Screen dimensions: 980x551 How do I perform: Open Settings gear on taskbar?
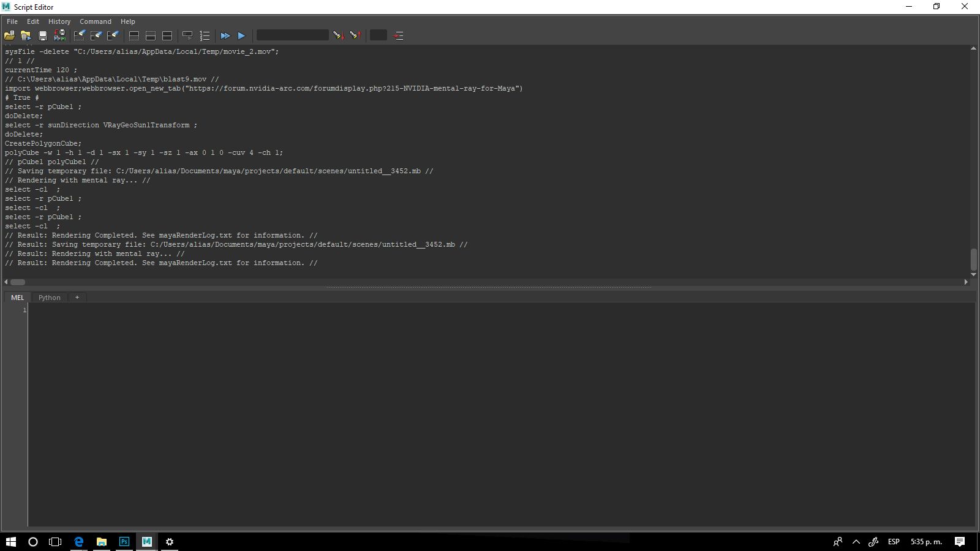click(170, 541)
